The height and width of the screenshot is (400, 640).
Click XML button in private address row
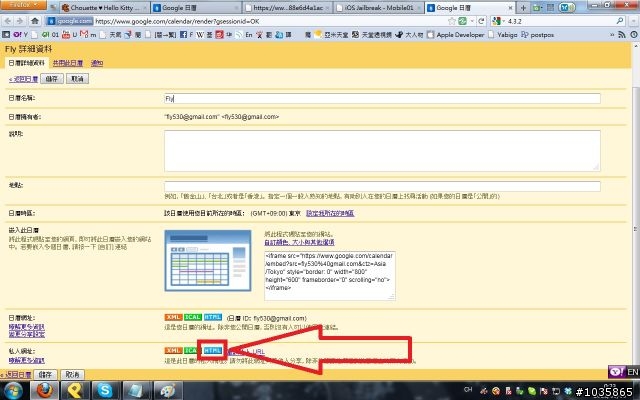173,351
